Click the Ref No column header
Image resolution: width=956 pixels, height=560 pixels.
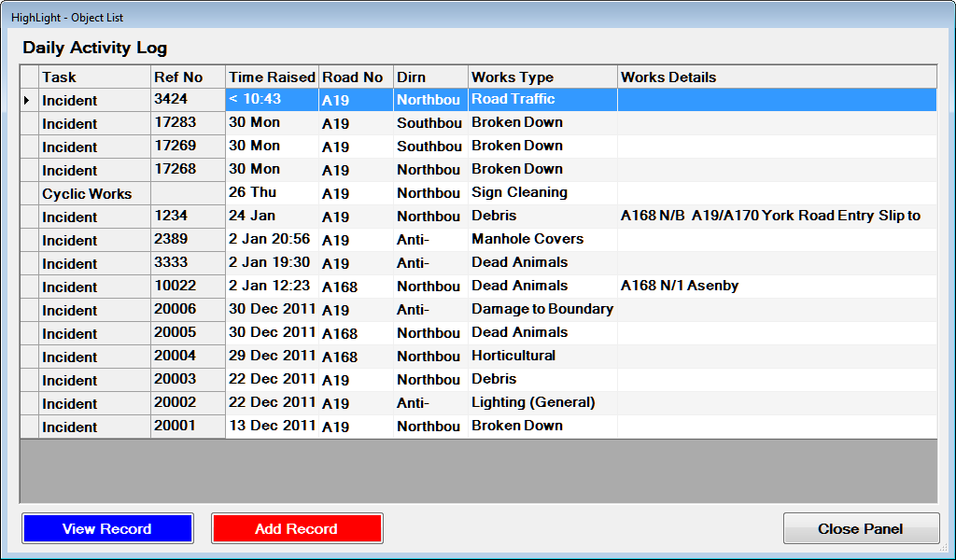[188, 77]
